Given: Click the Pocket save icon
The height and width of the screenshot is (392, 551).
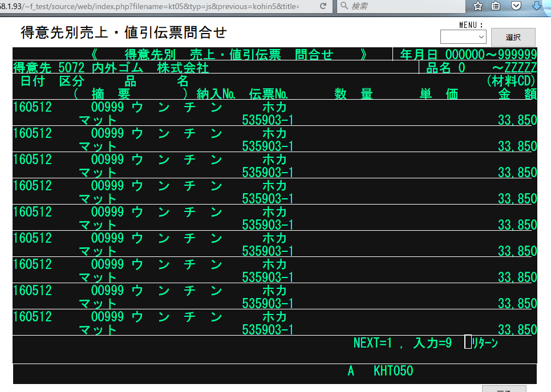Looking at the screenshot, I should point(516,6).
